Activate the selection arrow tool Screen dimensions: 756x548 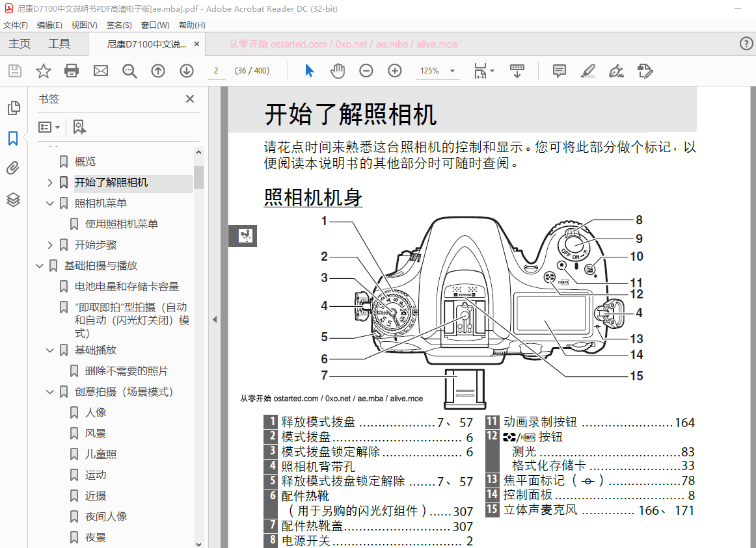[309, 72]
